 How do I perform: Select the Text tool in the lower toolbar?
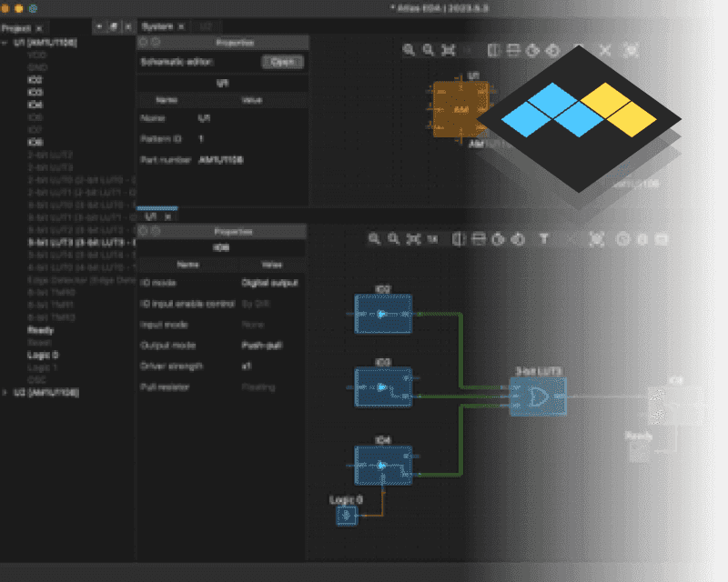pos(543,240)
